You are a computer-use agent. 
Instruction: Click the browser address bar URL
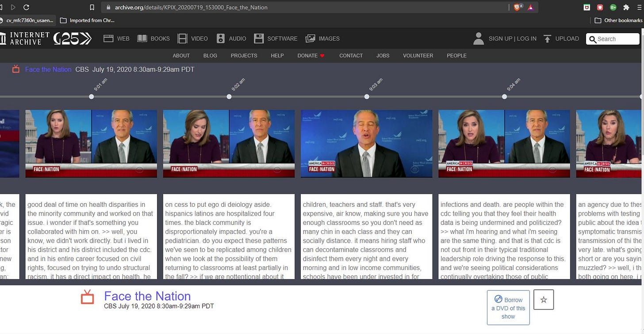[191, 7]
